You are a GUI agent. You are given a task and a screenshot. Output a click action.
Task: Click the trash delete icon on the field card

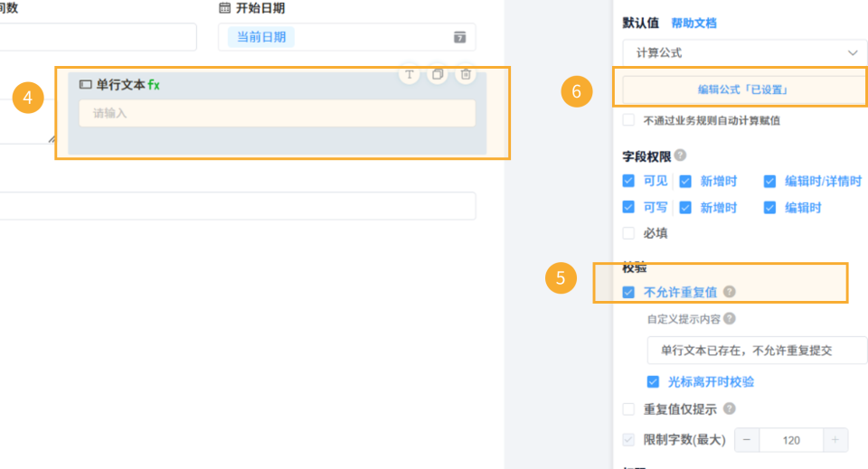[466, 74]
